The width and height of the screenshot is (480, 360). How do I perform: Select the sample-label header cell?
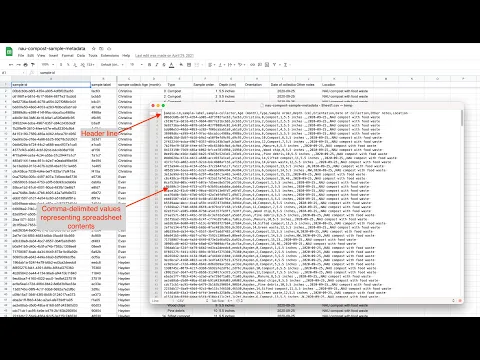point(103,85)
